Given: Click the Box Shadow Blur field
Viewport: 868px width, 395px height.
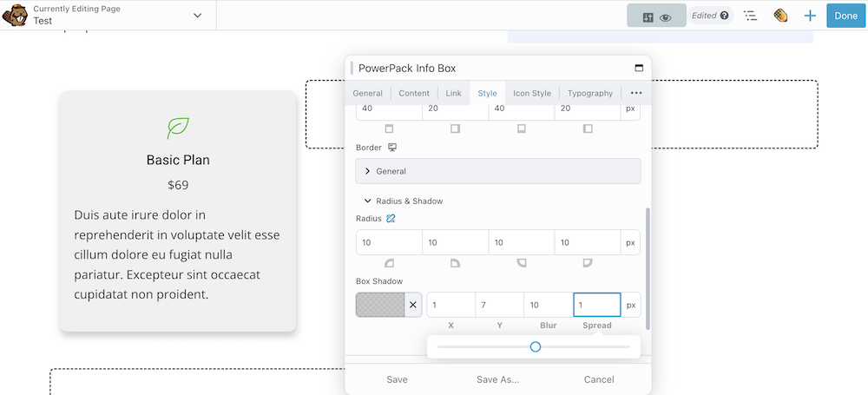Looking at the screenshot, I should click(x=548, y=305).
